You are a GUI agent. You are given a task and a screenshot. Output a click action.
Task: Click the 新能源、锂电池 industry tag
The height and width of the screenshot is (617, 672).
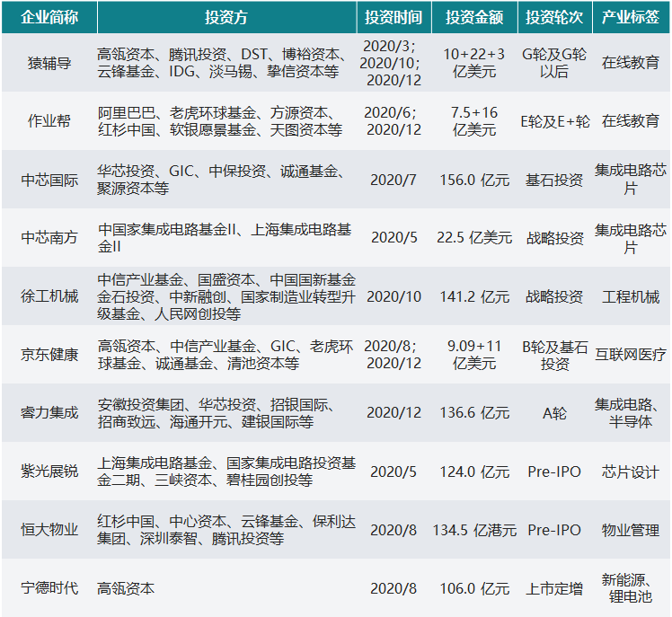click(631, 588)
